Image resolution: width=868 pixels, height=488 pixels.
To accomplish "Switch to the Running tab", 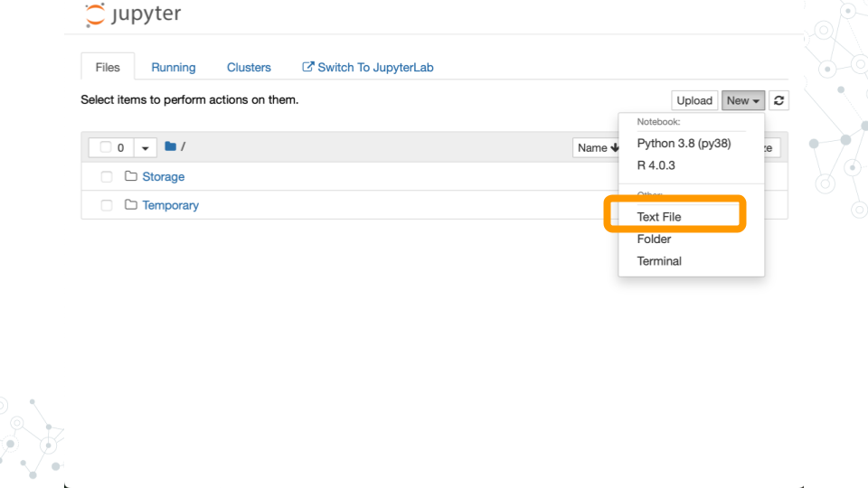I will 174,67.
